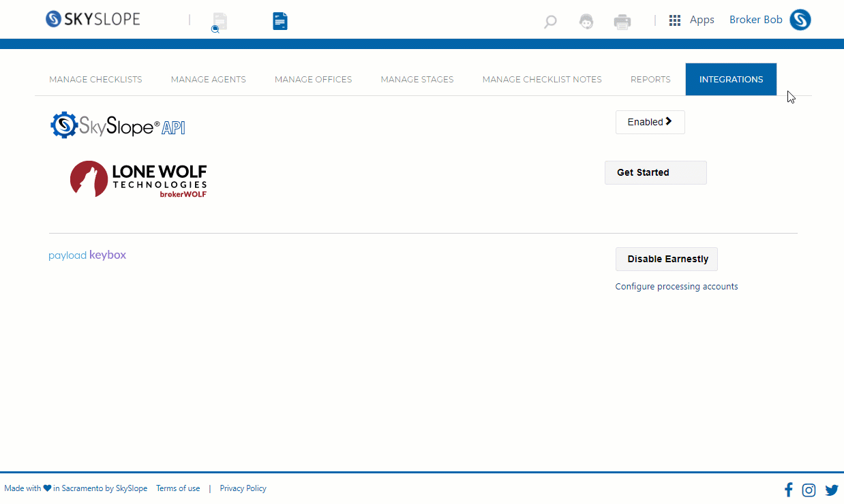Click the printer icon
The width and height of the screenshot is (844, 504).
click(x=622, y=21)
